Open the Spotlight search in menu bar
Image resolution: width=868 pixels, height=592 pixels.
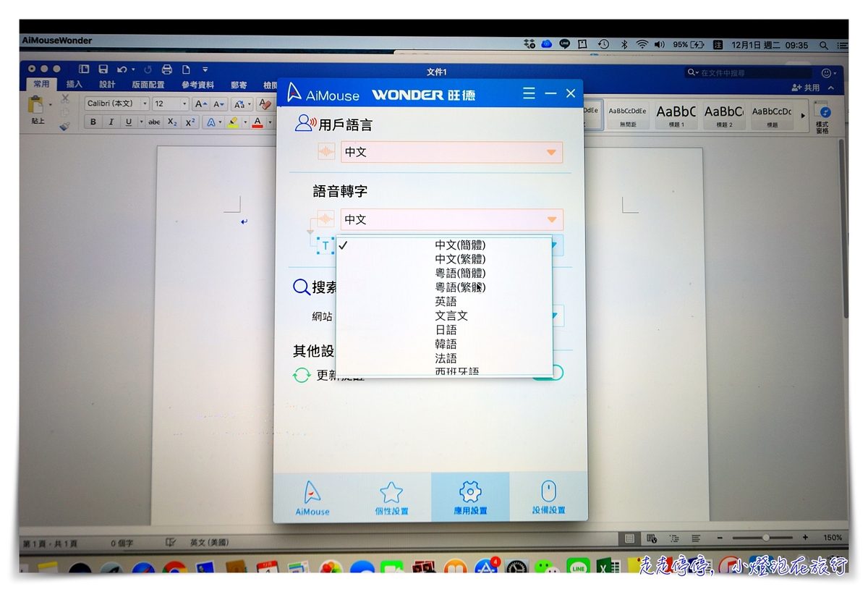[x=823, y=45]
